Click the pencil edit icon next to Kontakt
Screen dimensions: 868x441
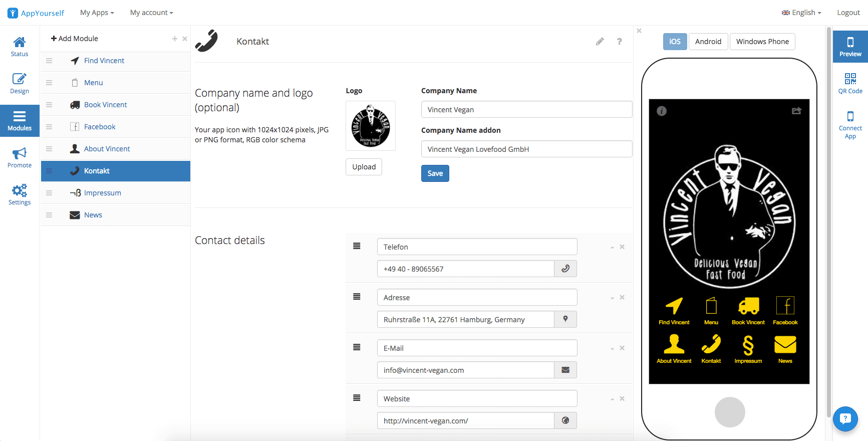pyautogui.click(x=600, y=42)
